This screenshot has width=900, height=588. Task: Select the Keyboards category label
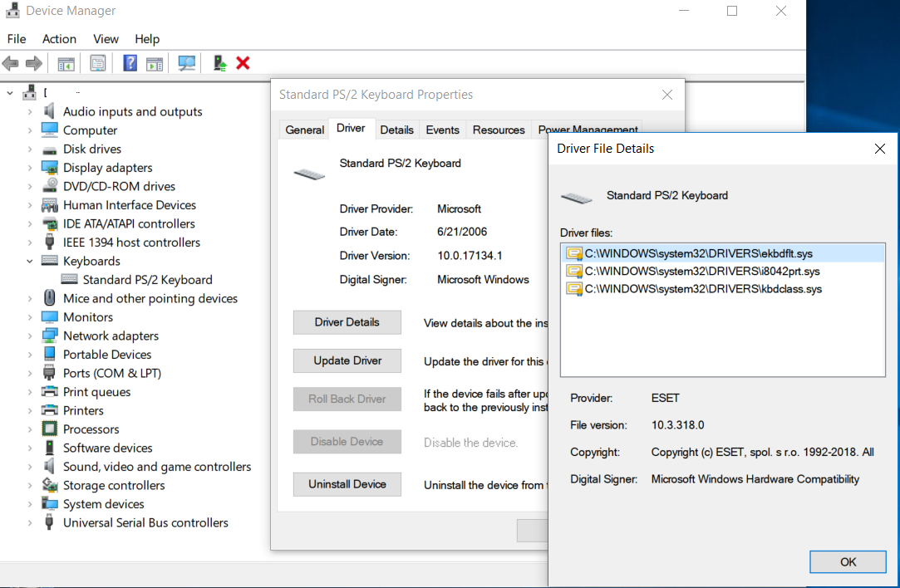[91, 261]
